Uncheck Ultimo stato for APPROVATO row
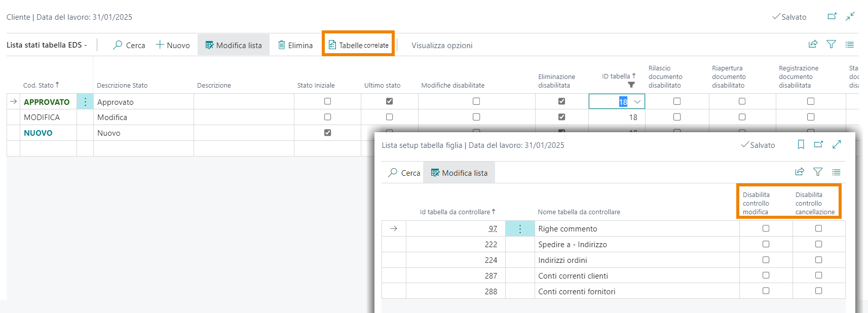Viewport: 868px width, 313px height. click(389, 101)
